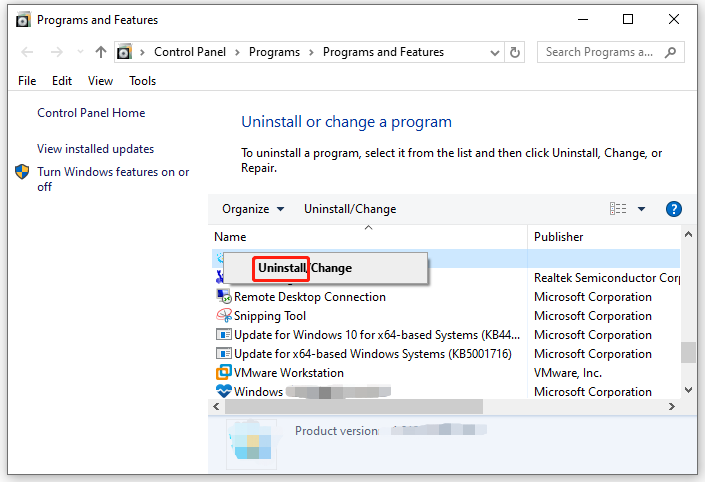The width and height of the screenshot is (705, 482).
Task: Open the Tools menu
Action: point(143,81)
